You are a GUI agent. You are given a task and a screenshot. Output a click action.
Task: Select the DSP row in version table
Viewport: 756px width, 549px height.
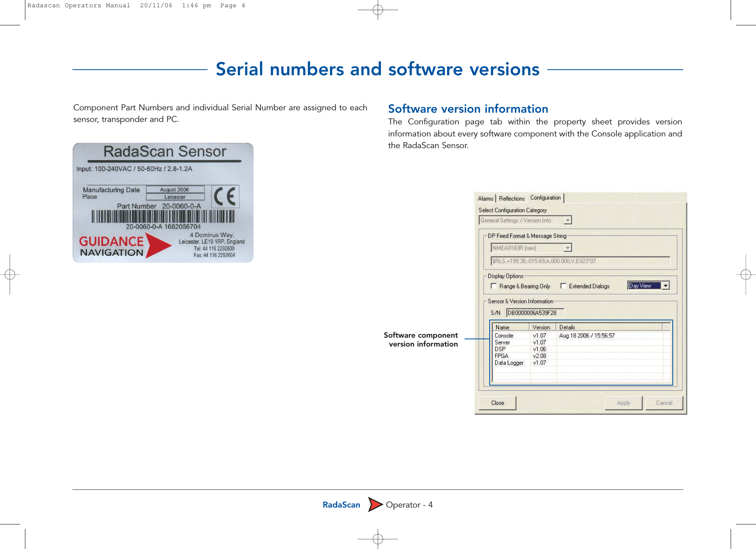point(581,349)
